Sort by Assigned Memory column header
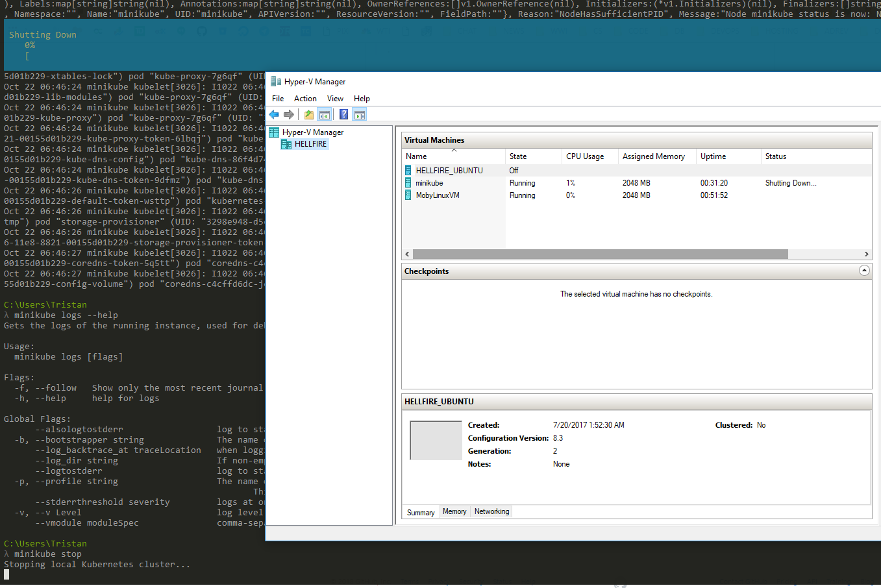881x588 pixels. [x=657, y=156]
